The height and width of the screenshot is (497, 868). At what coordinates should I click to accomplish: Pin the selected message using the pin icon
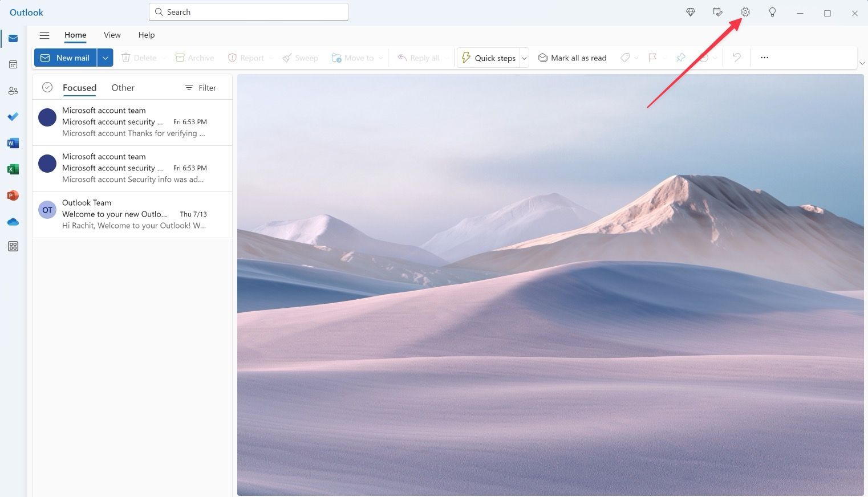tap(680, 57)
